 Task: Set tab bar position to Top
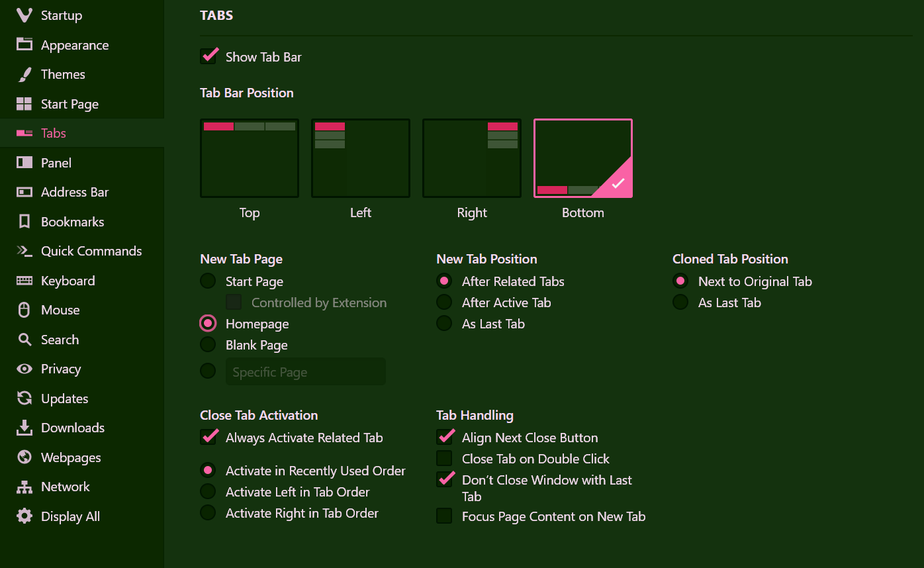(x=250, y=158)
